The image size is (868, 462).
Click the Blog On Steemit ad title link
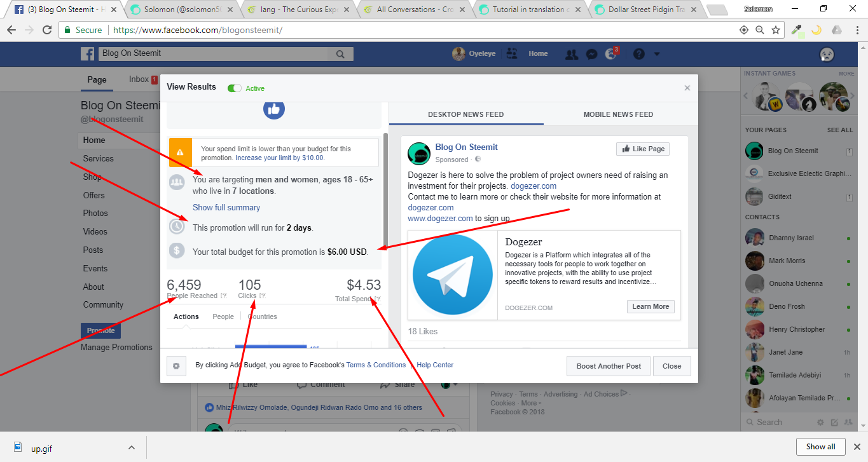(466, 147)
